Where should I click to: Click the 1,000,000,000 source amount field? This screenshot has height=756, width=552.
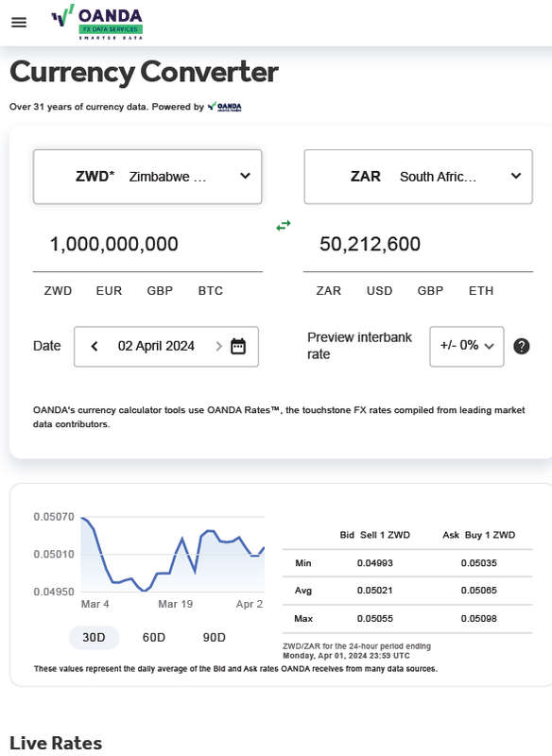147,245
